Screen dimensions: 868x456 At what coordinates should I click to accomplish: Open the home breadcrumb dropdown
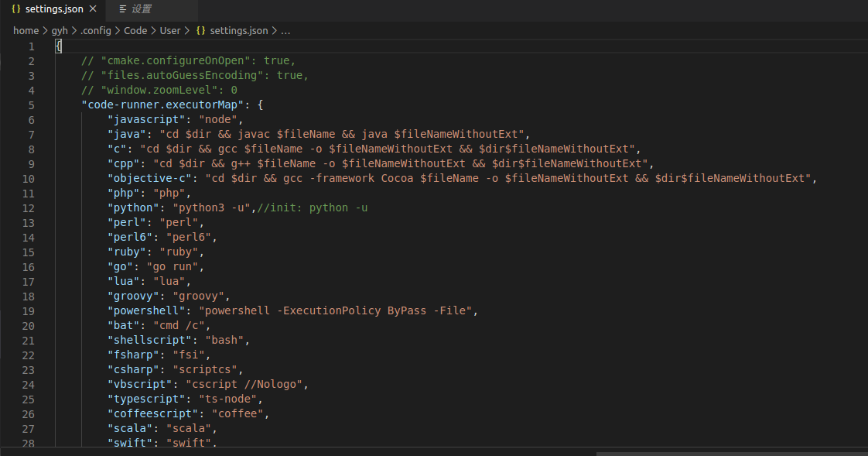(x=26, y=30)
